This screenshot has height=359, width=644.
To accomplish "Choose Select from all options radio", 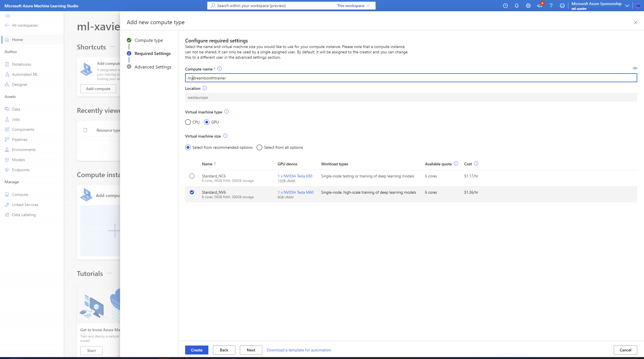I will tap(259, 147).
